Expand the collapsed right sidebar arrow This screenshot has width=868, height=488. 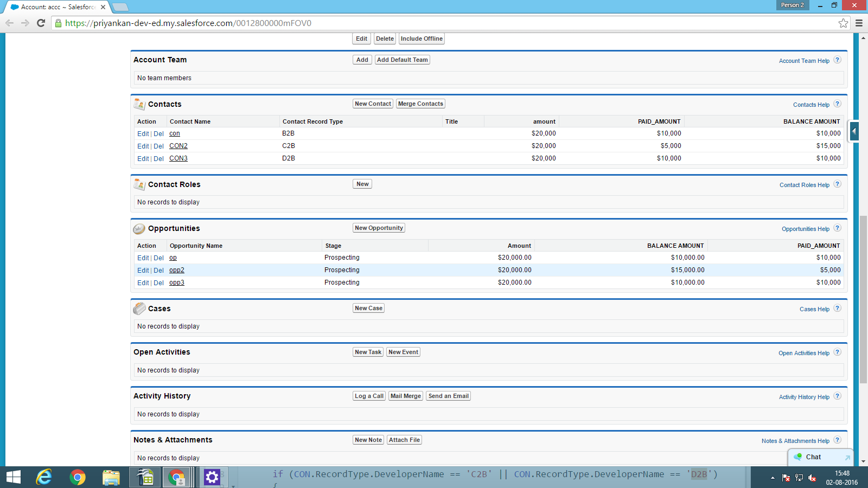(x=854, y=131)
